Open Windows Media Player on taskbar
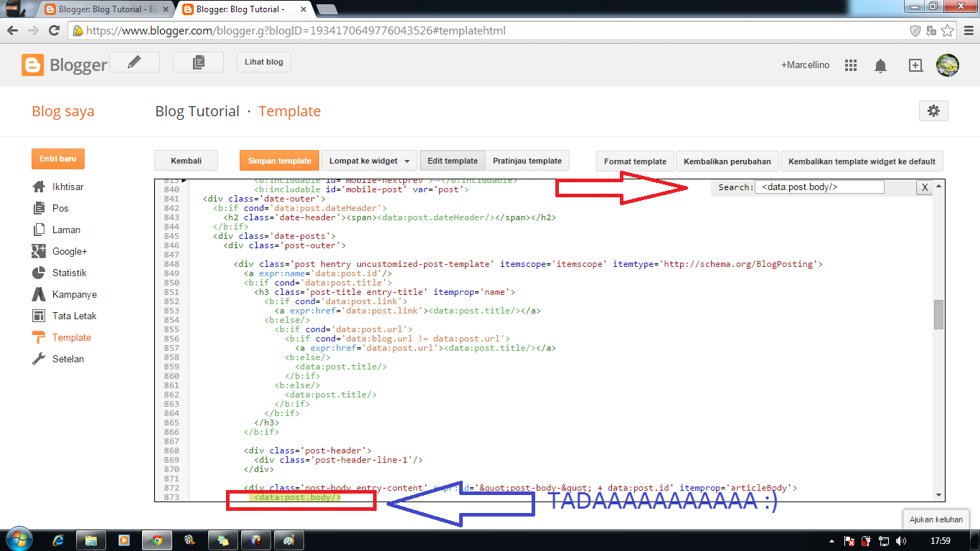 [123, 540]
